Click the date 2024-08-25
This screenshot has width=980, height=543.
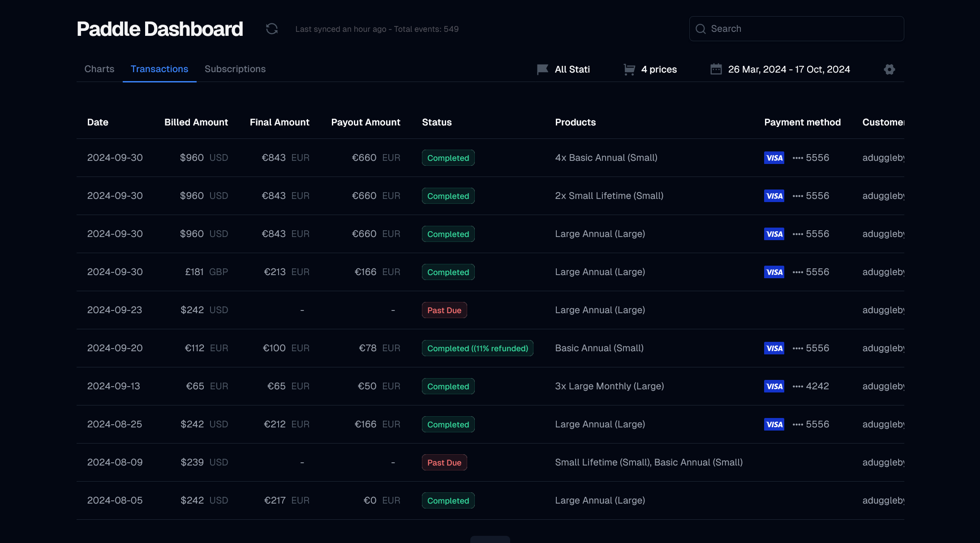pos(115,424)
